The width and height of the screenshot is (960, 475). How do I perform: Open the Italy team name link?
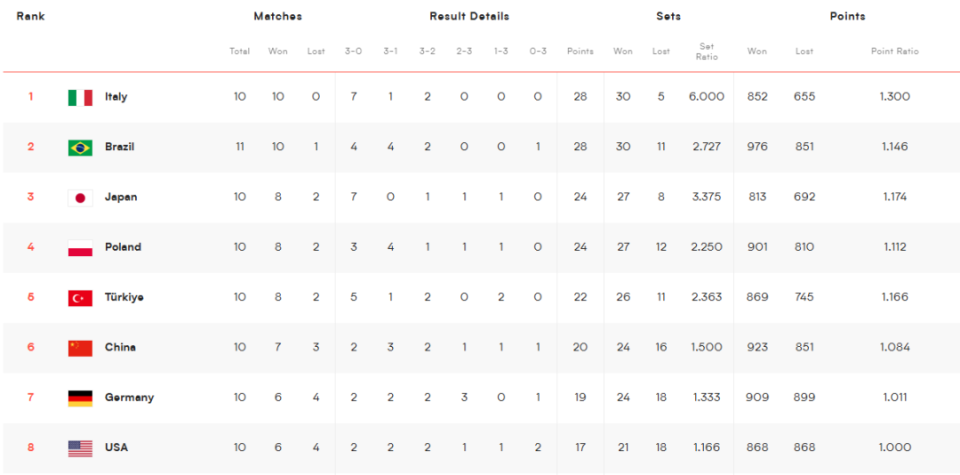(116, 97)
